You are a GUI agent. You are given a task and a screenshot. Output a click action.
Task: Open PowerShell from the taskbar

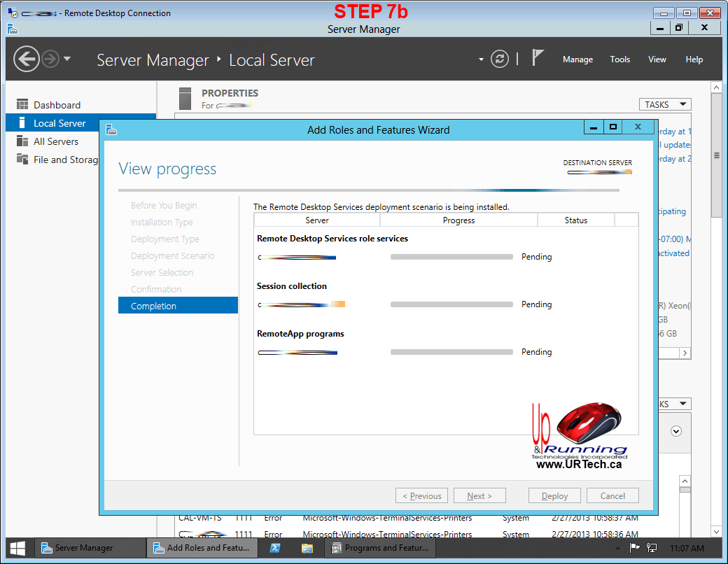pos(275,548)
